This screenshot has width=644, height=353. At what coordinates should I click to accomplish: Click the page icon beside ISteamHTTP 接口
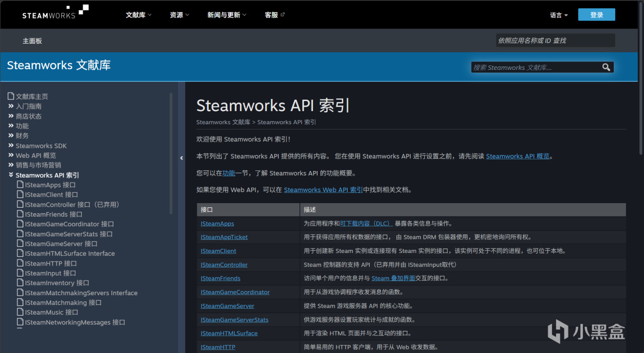tap(20, 263)
